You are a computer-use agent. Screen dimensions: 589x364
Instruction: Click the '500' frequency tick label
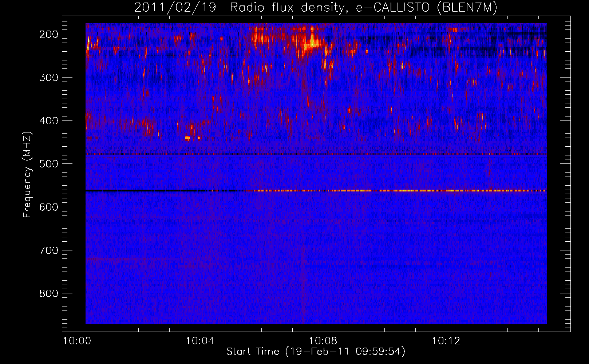(49, 164)
